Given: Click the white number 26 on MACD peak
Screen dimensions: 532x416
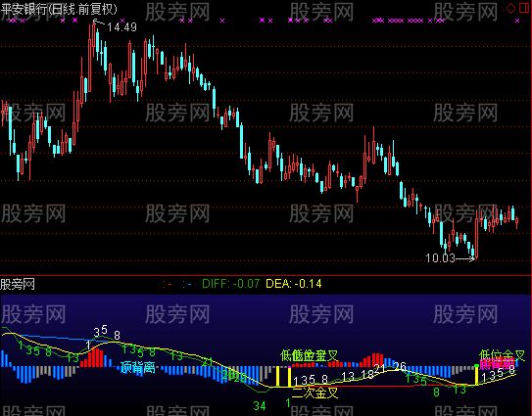Looking at the screenshot, I should click(400, 366).
